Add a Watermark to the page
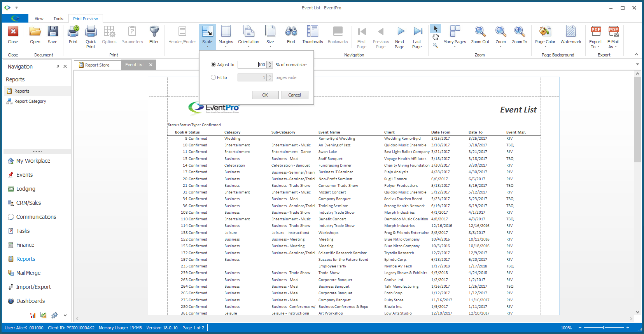The height and width of the screenshot is (334, 644). pyautogui.click(x=570, y=35)
